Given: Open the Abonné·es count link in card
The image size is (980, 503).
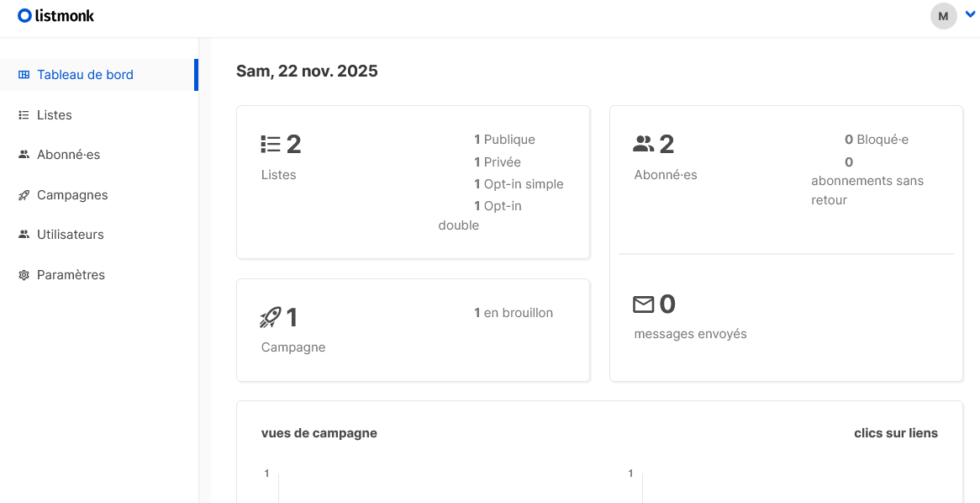Looking at the screenshot, I should tap(667, 145).
